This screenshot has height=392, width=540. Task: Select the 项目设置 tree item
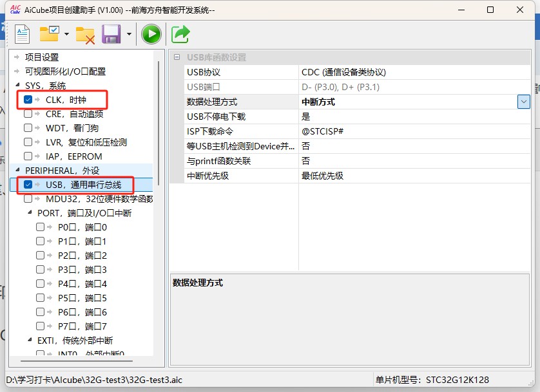[42, 57]
